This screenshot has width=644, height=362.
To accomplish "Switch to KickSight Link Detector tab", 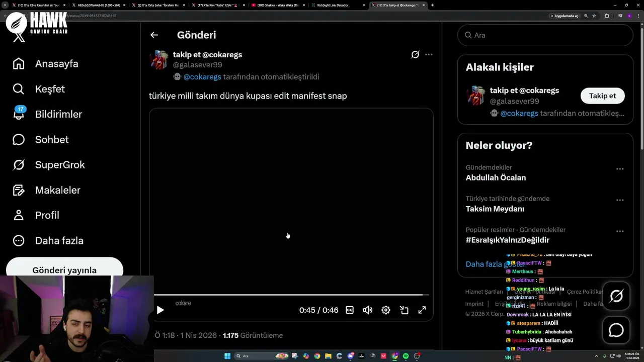I will (x=337, y=5).
